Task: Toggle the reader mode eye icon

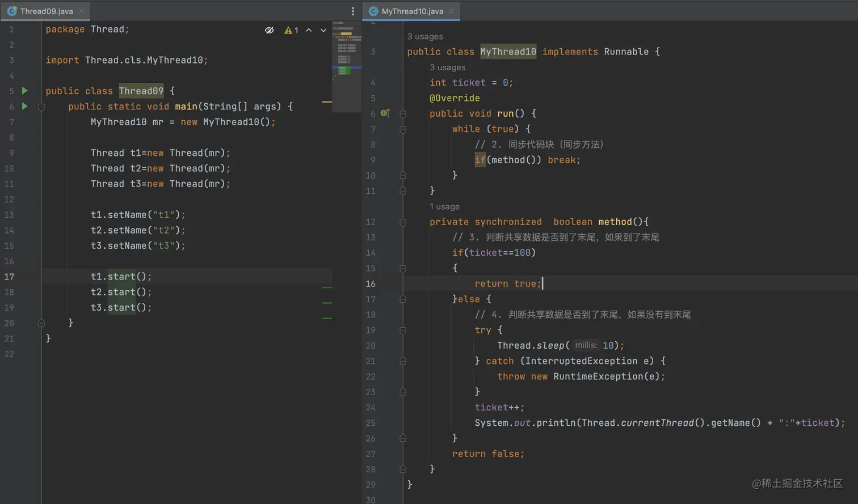Action: click(x=270, y=30)
